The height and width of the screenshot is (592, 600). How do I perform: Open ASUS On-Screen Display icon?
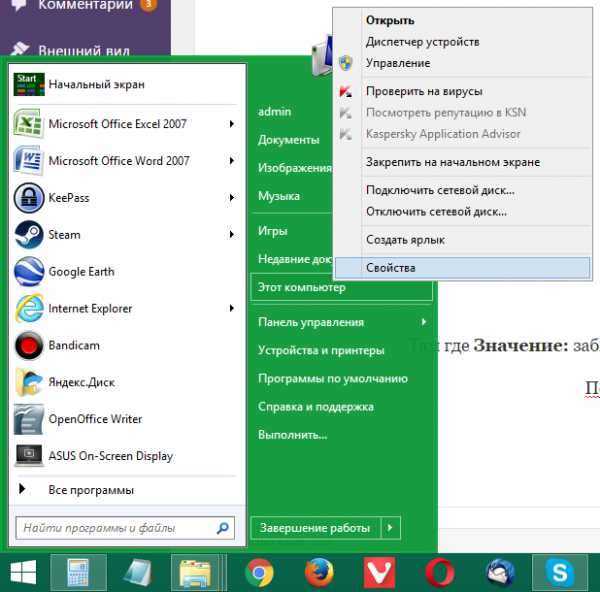[x=29, y=455]
